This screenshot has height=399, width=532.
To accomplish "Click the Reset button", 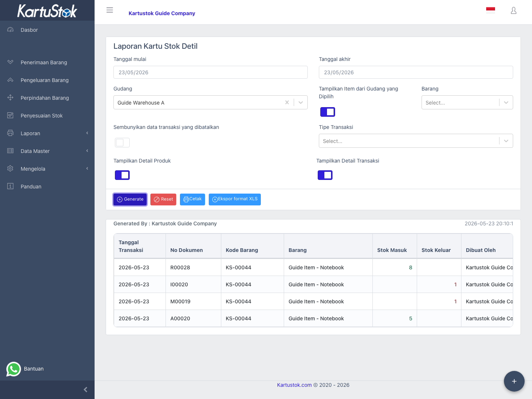I will (163, 199).
